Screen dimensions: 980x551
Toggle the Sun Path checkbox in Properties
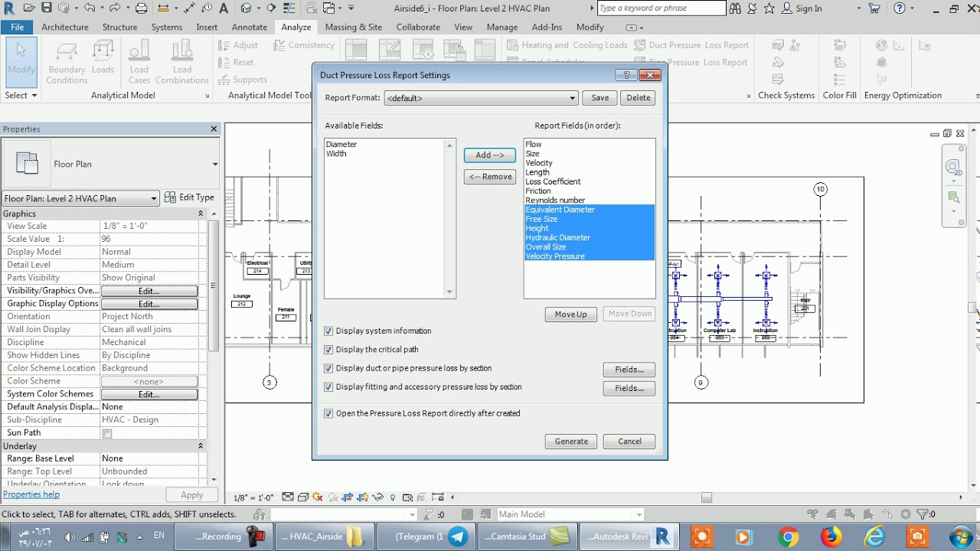(107, 434)
